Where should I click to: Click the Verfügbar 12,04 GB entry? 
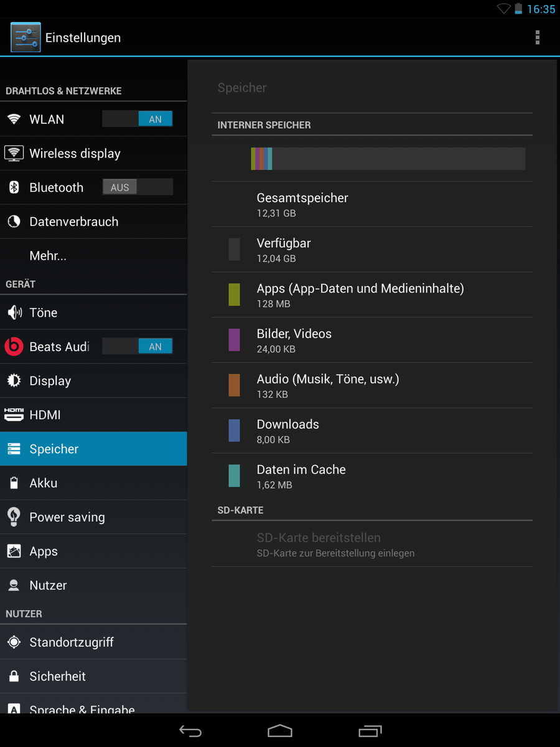tap(372, 250)
